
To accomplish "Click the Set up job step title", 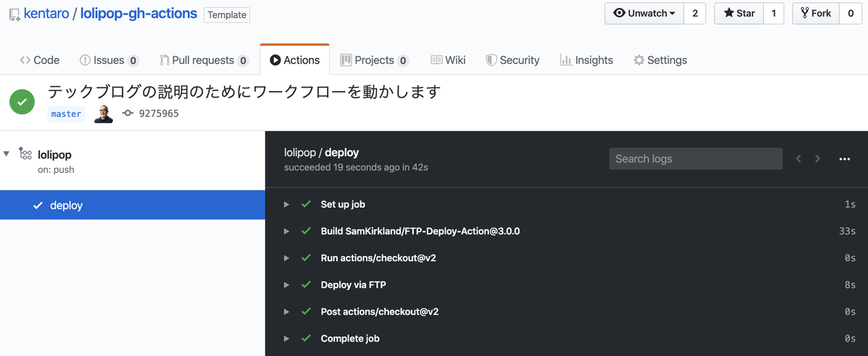I will click(343, 205).
